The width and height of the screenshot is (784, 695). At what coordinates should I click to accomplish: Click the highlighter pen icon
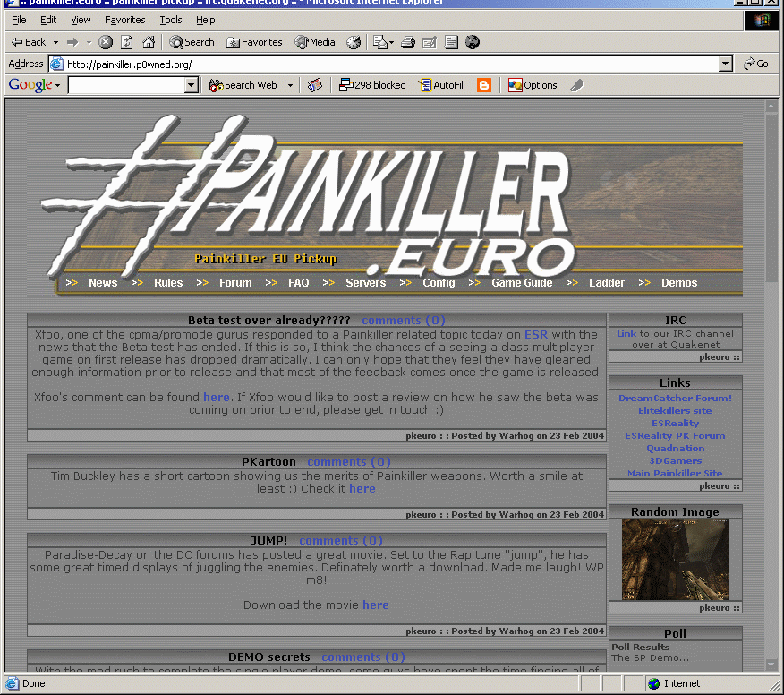(x=576, y=86)
